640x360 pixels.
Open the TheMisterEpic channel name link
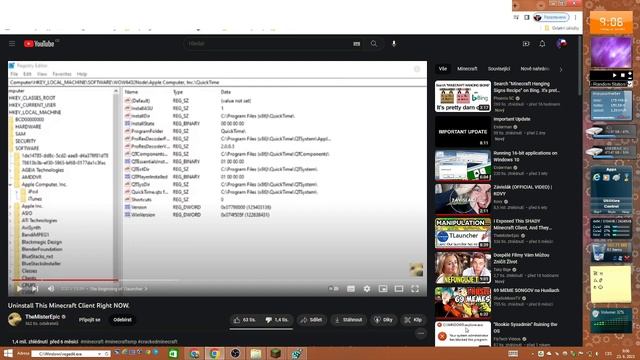tap(42, 316)
